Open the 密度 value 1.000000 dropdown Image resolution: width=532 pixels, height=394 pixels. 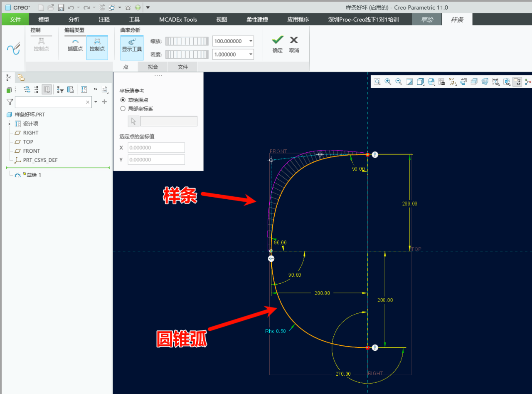point(251,55)
